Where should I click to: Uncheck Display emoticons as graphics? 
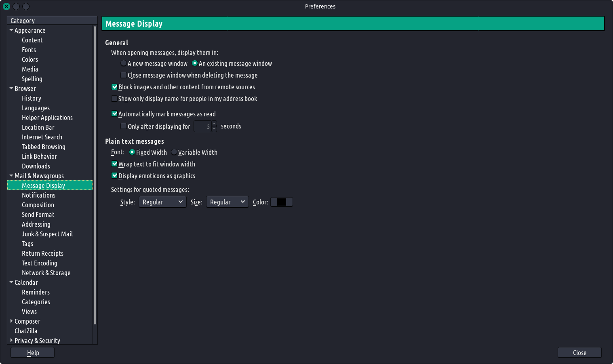point(114,176)
